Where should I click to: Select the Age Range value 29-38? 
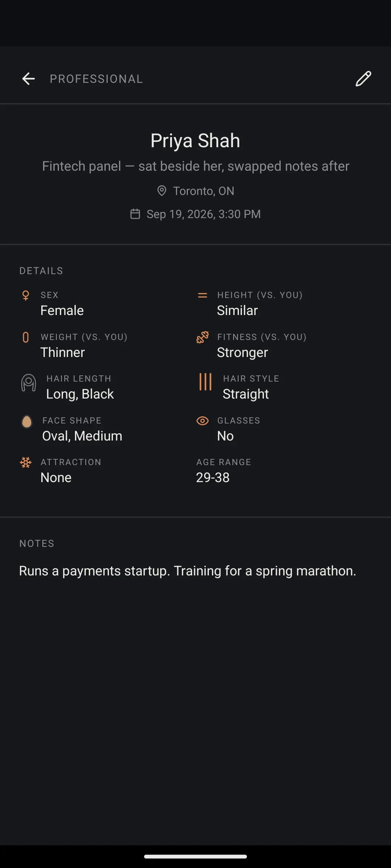pos(213,478)
